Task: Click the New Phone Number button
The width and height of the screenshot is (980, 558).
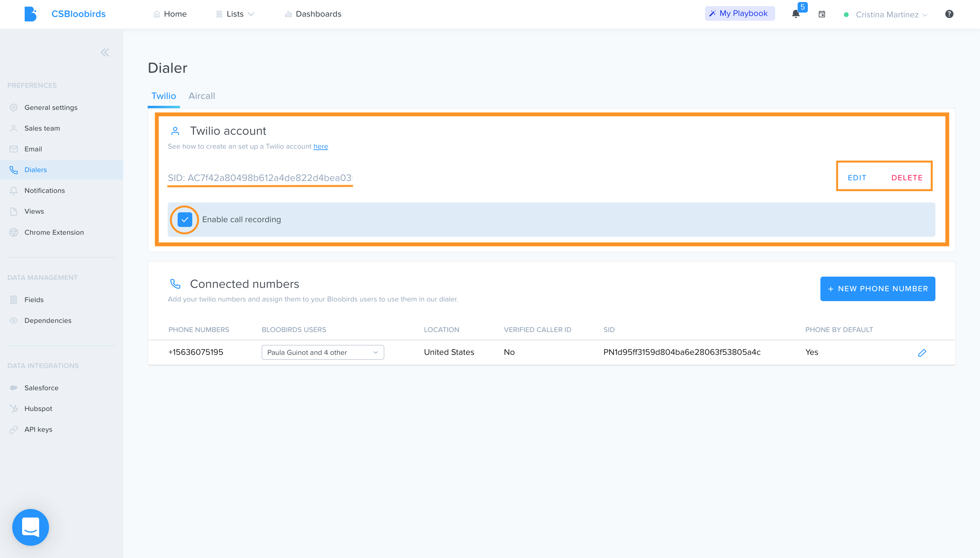Action: point(877,289)
